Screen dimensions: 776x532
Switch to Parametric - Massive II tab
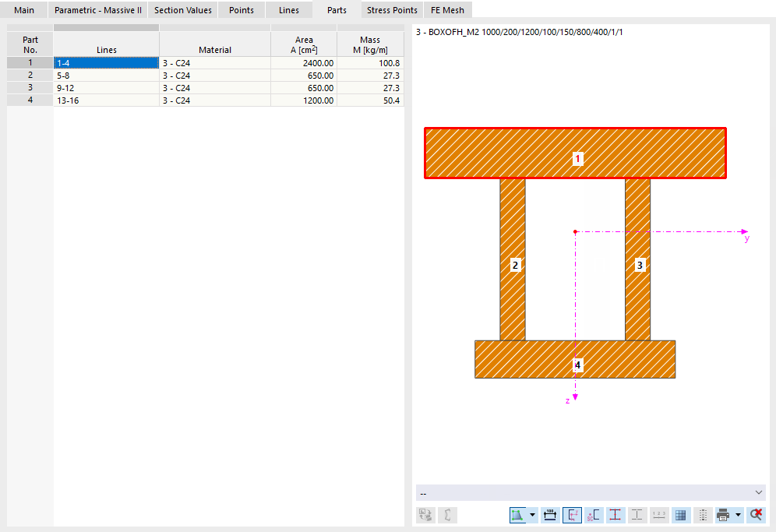coord(98,10)
